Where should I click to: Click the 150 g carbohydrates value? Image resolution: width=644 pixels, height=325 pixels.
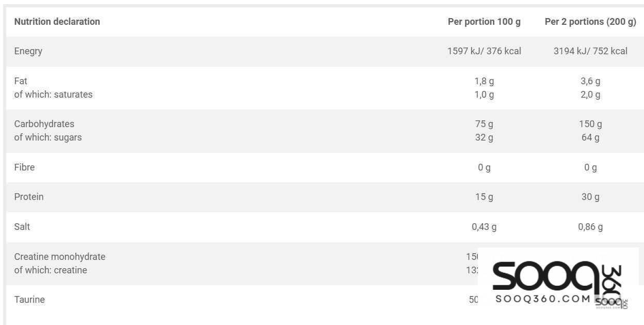coord(590,124)
